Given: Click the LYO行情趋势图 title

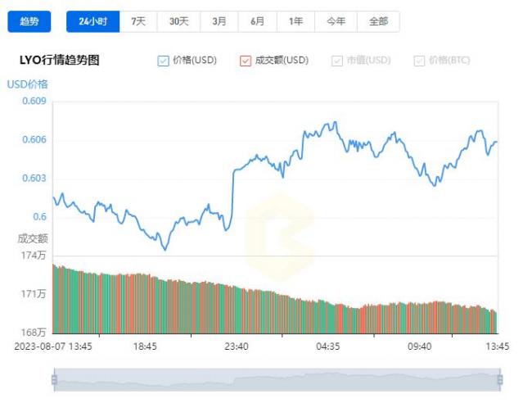Looking at the screenshot, I should (x=60, y=61).
